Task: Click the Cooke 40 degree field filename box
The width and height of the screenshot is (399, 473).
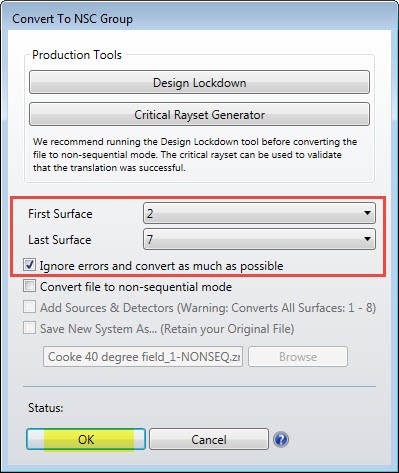Action: tap(143, 357)
